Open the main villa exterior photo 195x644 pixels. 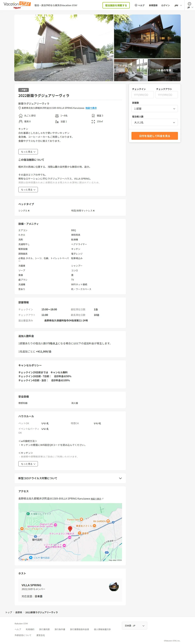pyautogui.click(x=64, y=48)
